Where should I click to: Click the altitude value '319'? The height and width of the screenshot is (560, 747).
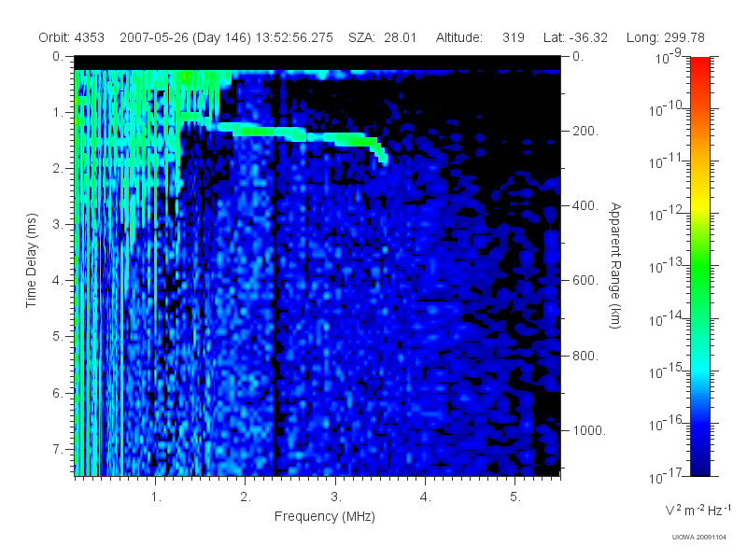[x=513, y=37]
